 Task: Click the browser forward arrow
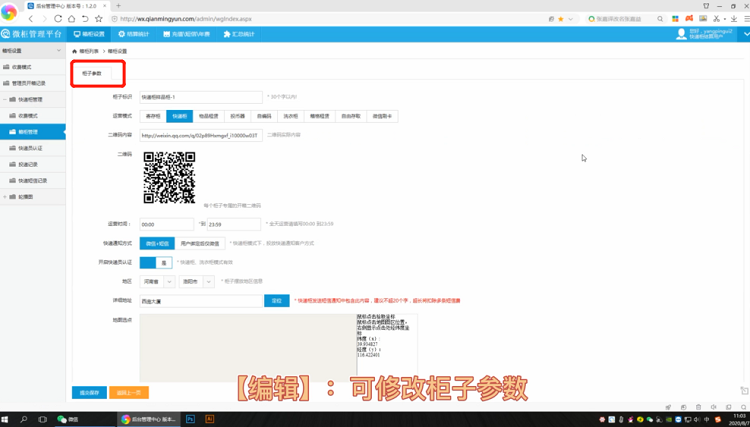click(x=44, y=19)
